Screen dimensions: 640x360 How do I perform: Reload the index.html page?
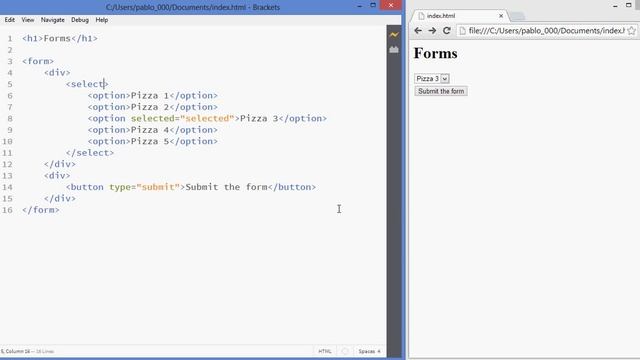click(x=447, y=31)
